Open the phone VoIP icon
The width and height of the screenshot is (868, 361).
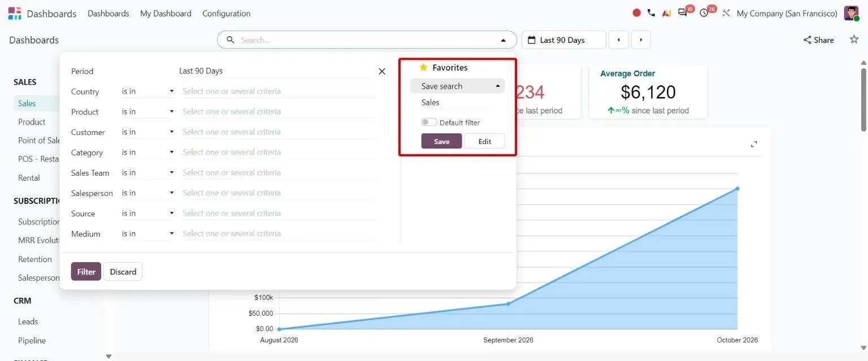(x=651, y=13)
